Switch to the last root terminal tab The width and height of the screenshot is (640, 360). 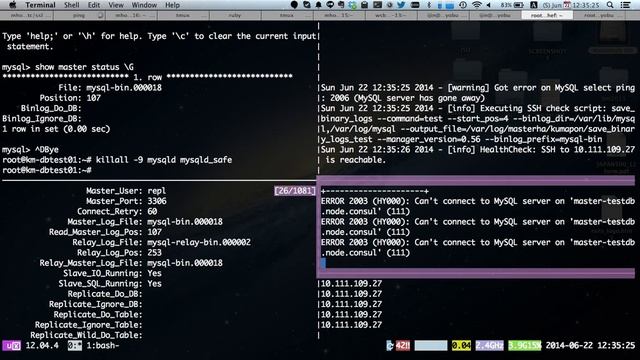[x=599, y=15]
